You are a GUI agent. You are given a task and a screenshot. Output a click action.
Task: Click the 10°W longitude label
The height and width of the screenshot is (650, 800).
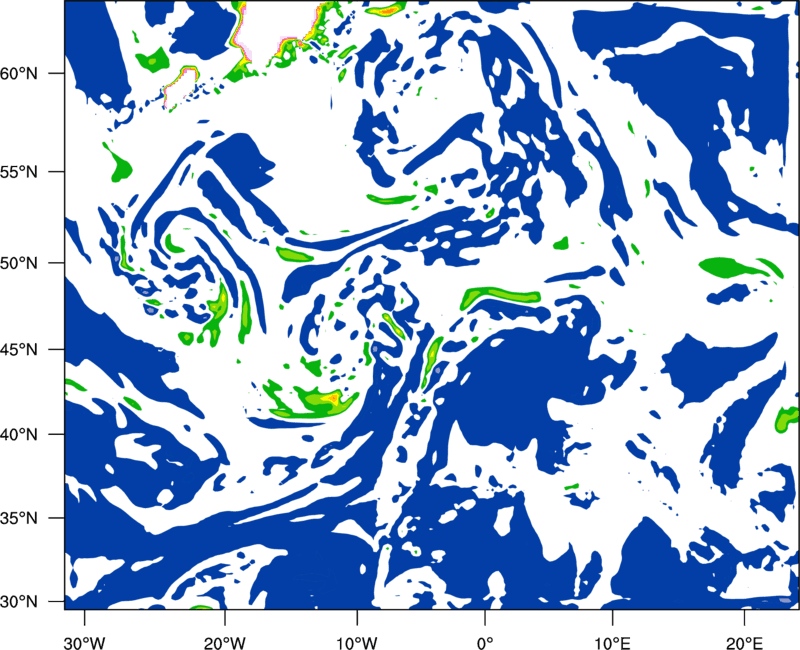pos(357,642)
